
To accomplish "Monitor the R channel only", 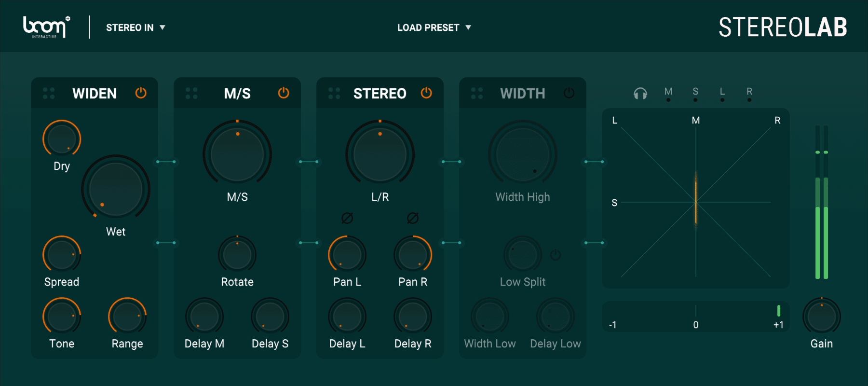I will pos(749,94).
